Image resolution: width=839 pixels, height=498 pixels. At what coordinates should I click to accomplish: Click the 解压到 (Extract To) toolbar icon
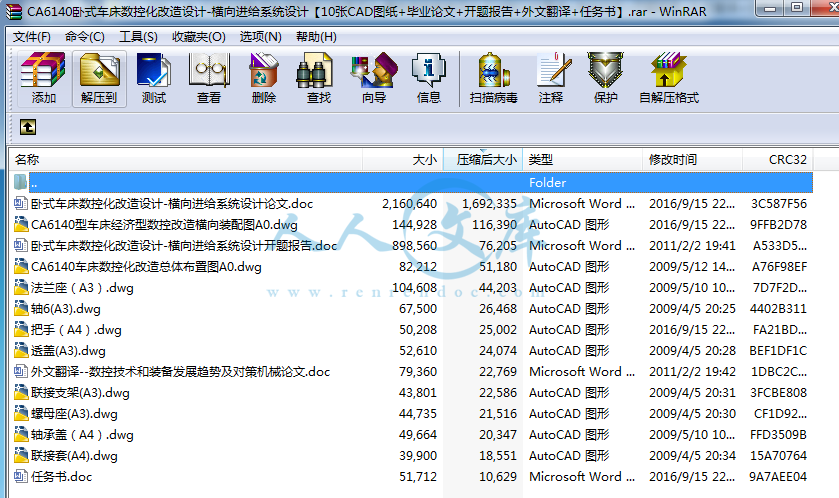click(99, 70)
